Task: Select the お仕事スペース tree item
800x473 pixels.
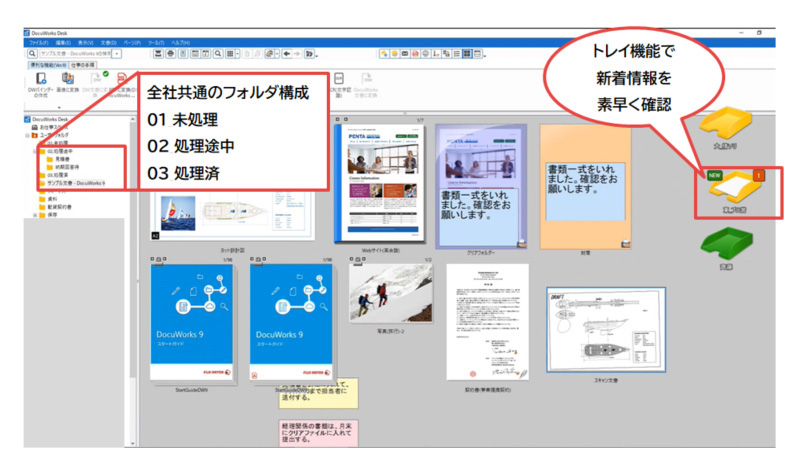Action: [x=49, y=127]
